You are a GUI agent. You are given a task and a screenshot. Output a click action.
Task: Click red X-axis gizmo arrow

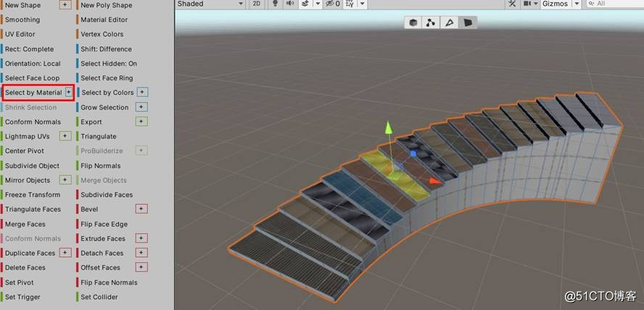tap(435, 181)
